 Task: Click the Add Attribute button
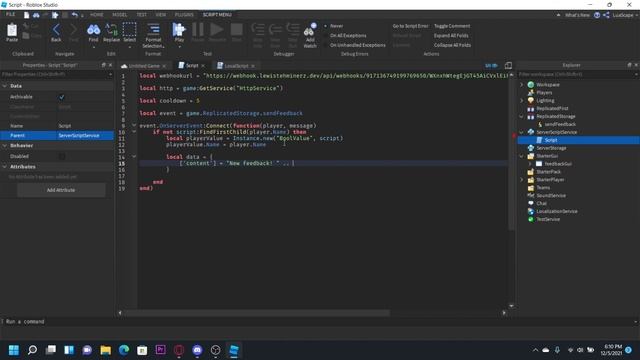coord(61,190)
